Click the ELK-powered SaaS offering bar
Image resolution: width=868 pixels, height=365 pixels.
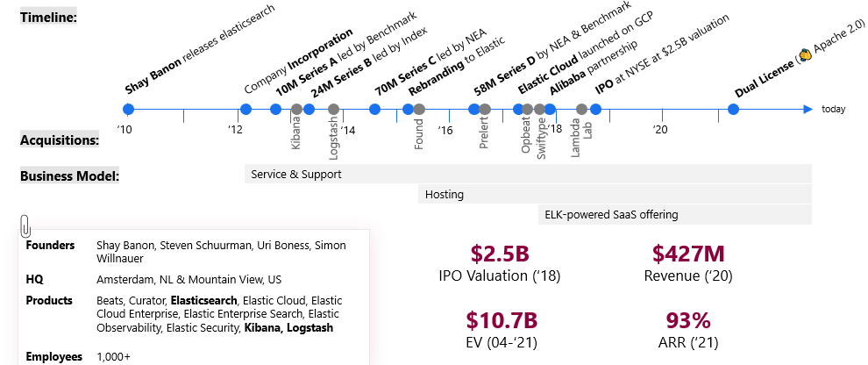click(674, 214)
